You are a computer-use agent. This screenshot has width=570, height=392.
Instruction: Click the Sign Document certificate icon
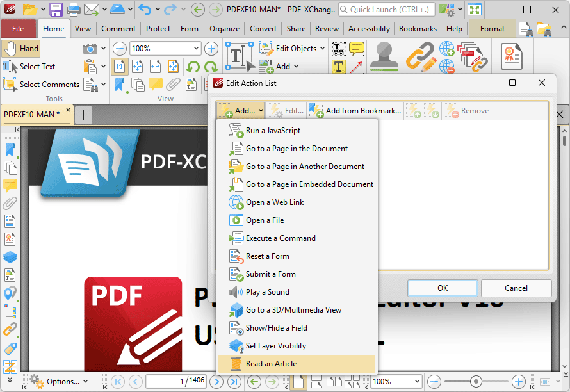pos(512,56)
